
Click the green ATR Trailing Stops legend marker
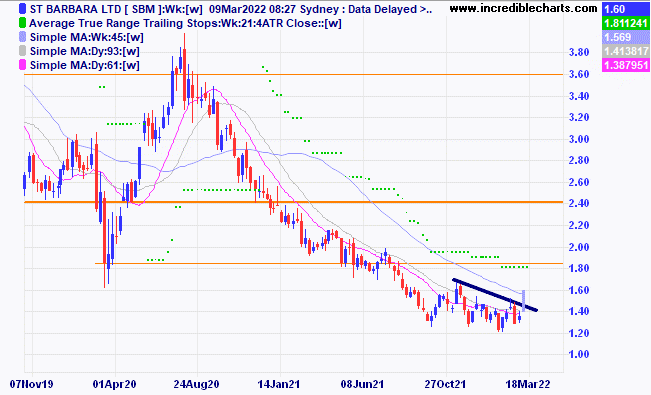pos(22,23)
